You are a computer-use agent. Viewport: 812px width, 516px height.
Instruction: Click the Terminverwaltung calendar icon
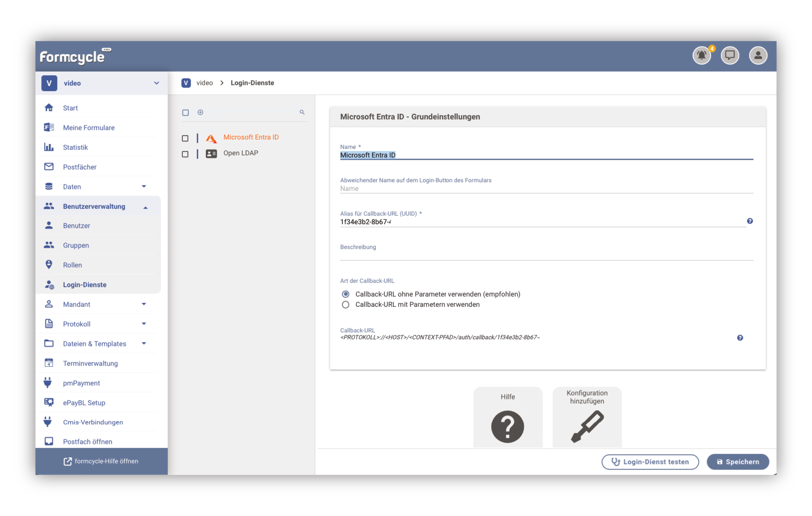click(x=49, y=363)
